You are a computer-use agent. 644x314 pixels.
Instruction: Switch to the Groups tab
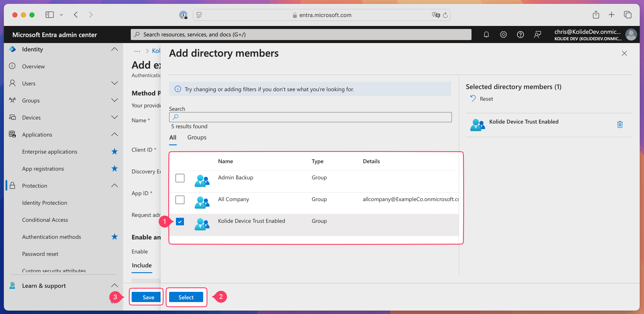(197, 137)
